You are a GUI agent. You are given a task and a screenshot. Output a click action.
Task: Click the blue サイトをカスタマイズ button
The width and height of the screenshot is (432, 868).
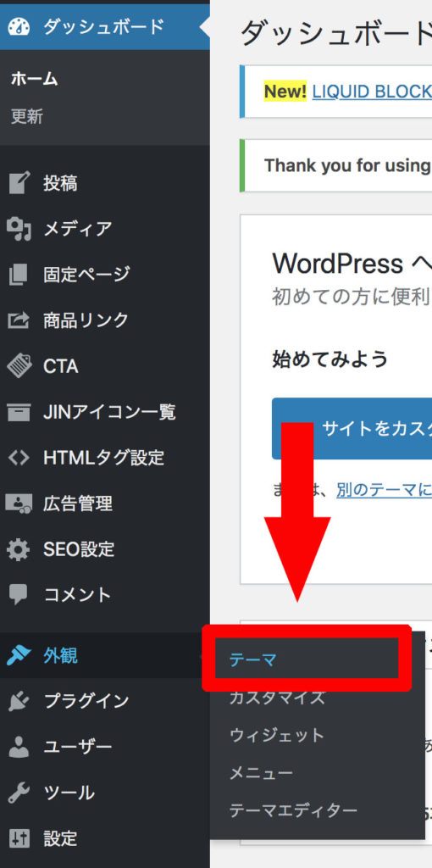point(352,428)
